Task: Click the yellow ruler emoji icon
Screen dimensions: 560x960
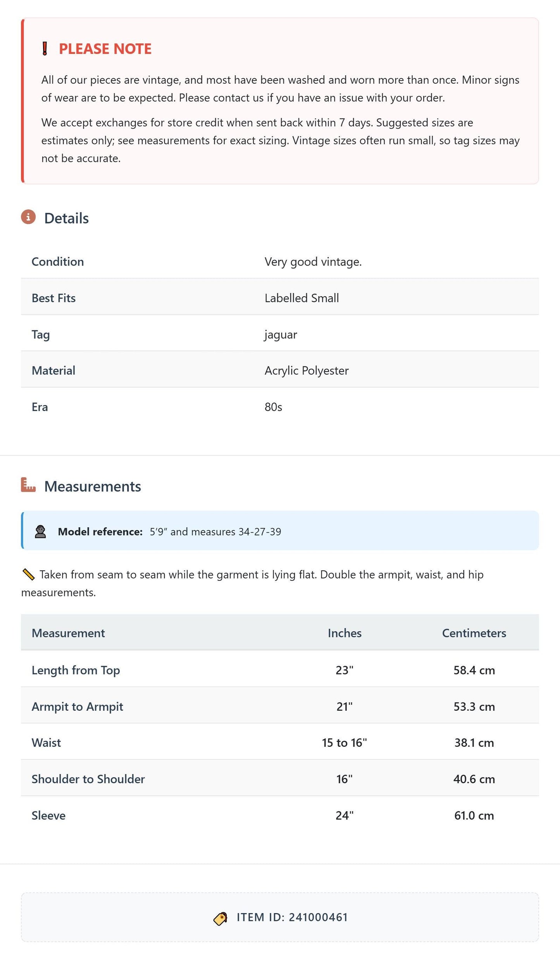Action: pyautogui.click(x=29, y=574)
